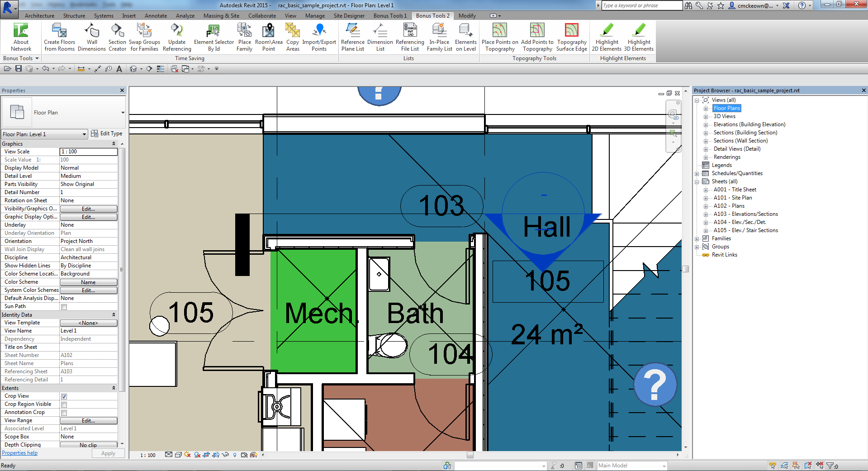Screen dimensions: 868x471
Task: Activate Temporary Hide/Isolate glasses icon
Action: (x=226, y=455)
